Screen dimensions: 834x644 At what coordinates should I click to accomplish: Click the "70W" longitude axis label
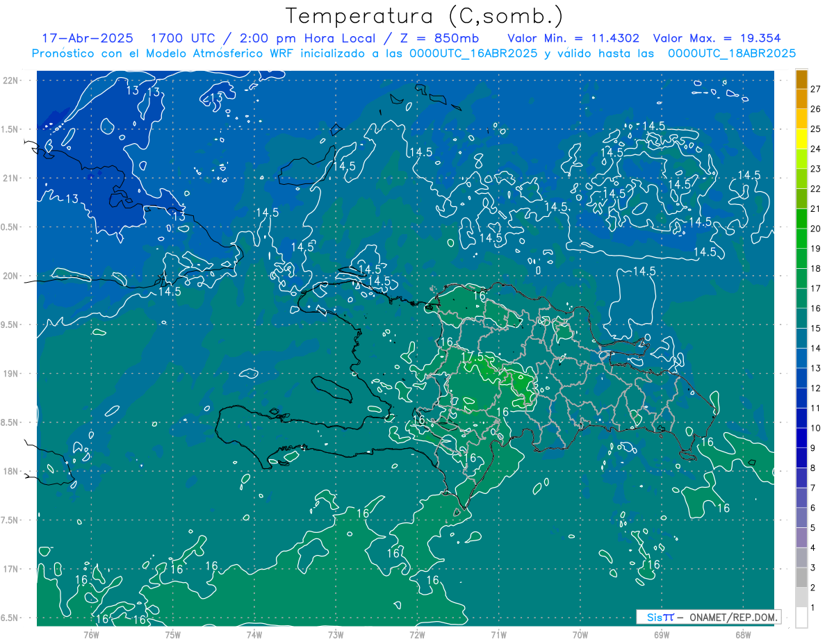point(580,634)
